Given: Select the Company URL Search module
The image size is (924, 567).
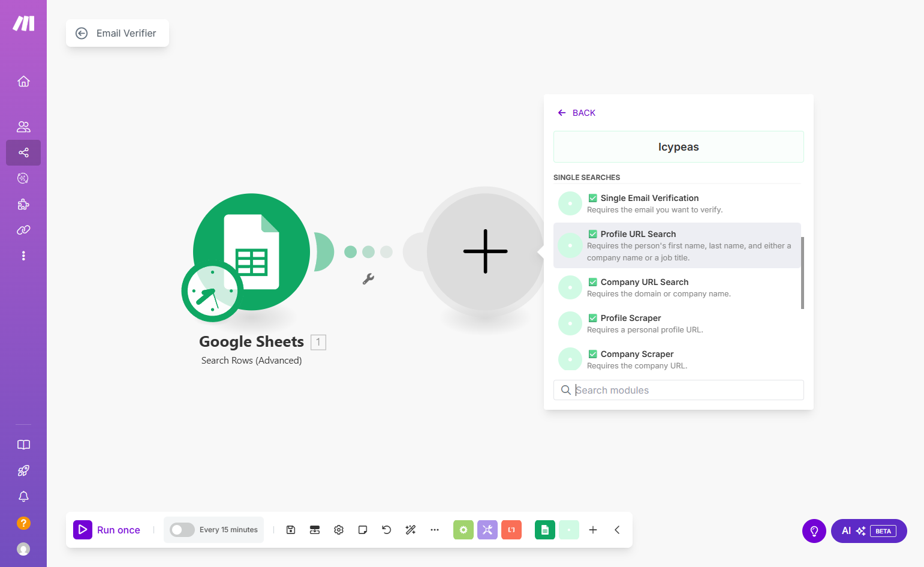Looking at the screenshot, I should [677, 287].
